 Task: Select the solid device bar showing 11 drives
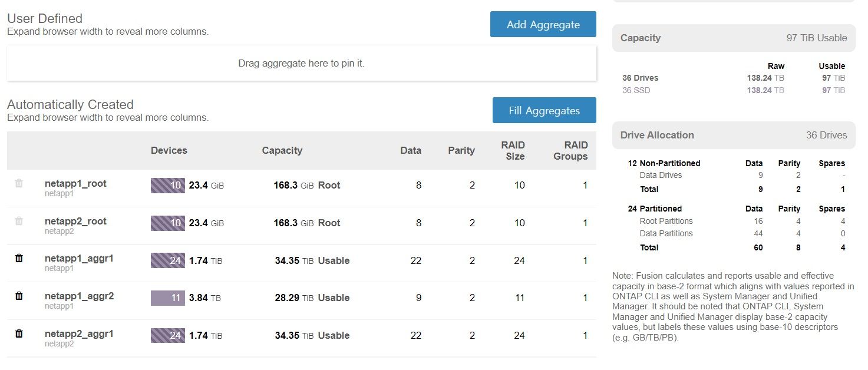[x=168, y=298]
